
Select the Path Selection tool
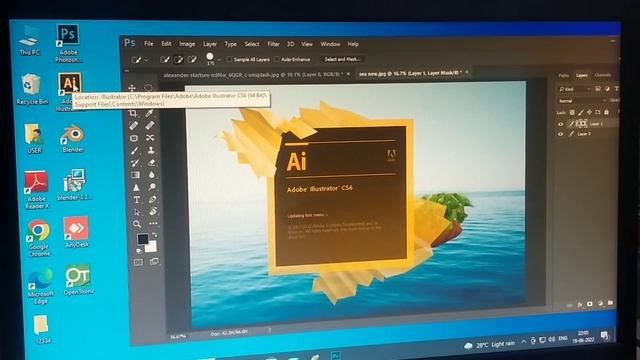click(137, 212)
